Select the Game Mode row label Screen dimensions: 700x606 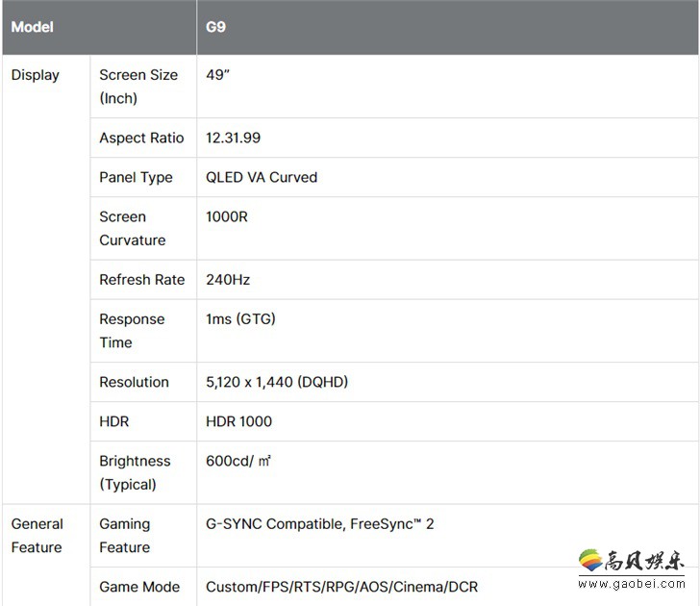(139, 587)
